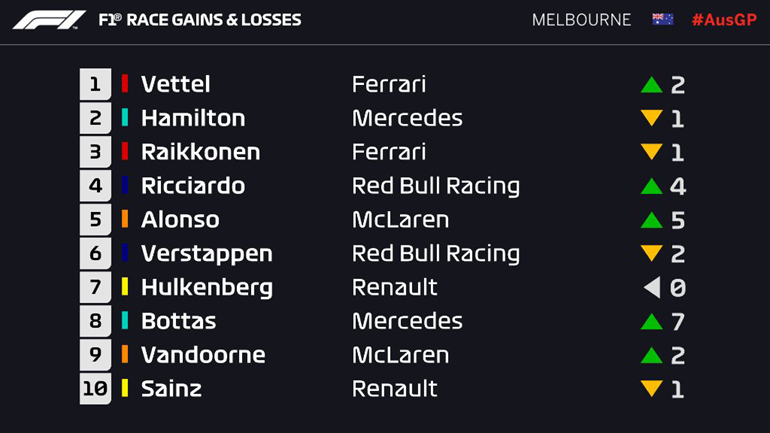Select the Red Bull Racing label for Ricciardo
The width and height of the screenshot is (770, 433).
point(436,186)
